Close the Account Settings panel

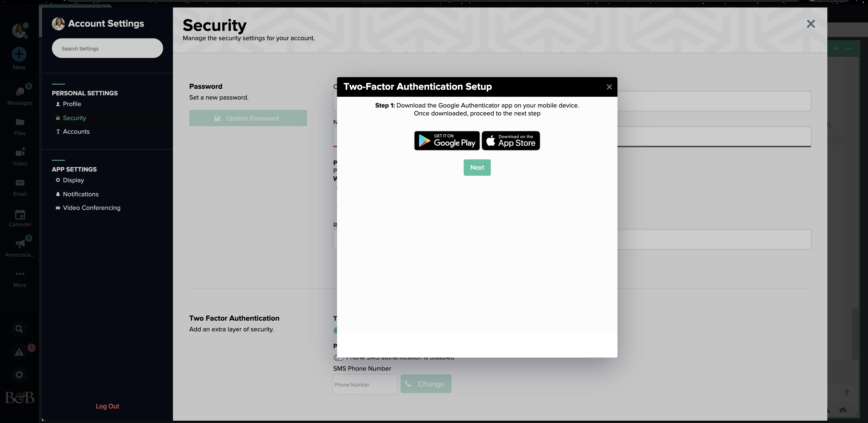[811, 24]
